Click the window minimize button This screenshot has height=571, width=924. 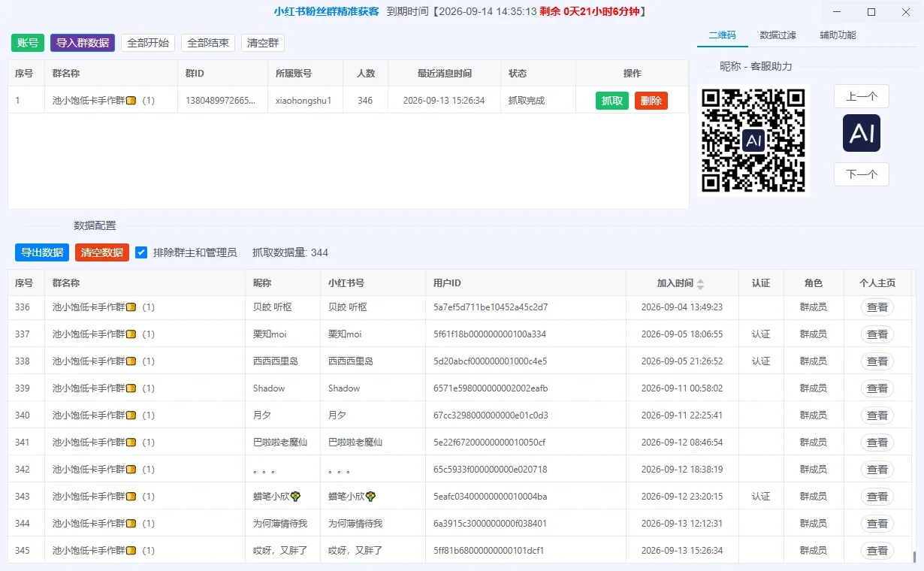coord(838,11)
